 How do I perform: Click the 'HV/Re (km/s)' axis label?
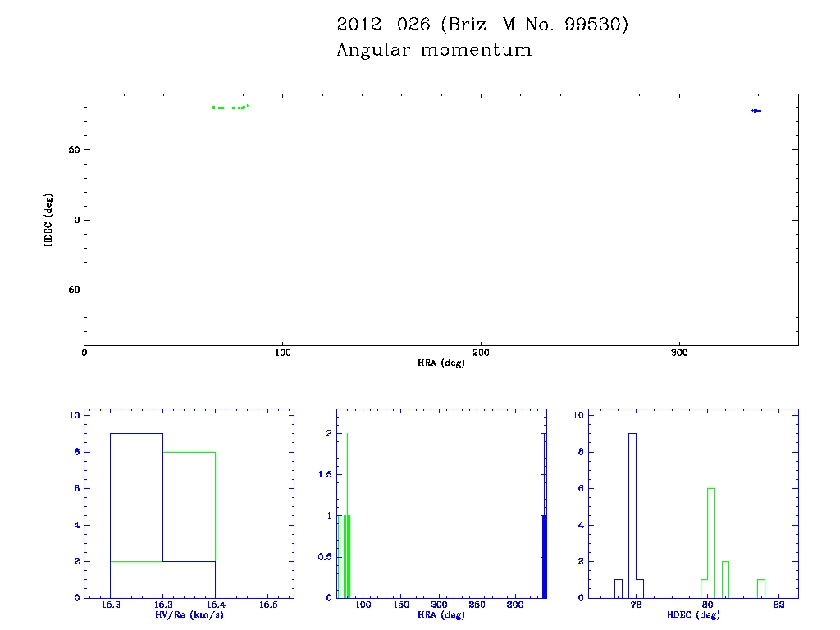(x=189, y=615)
